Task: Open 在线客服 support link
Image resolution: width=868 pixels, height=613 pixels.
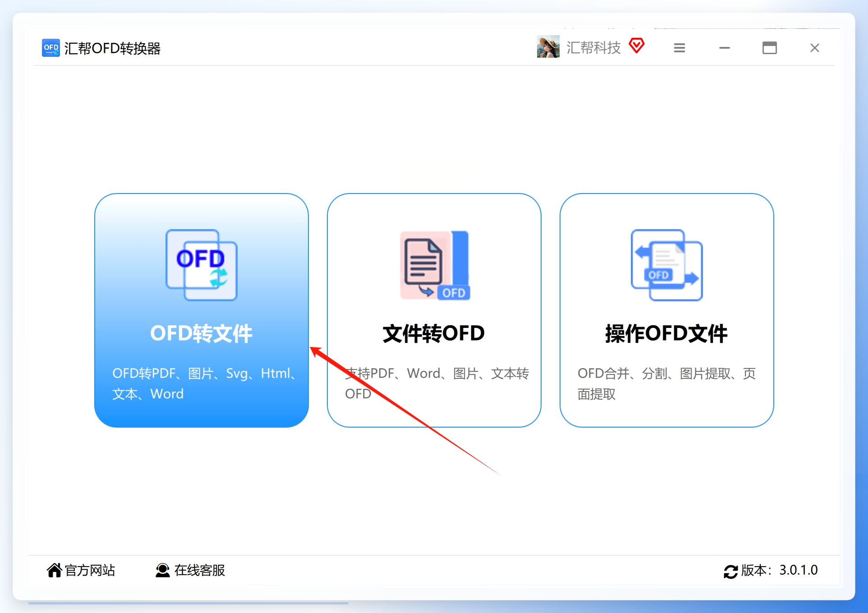Action: point(190,570)
